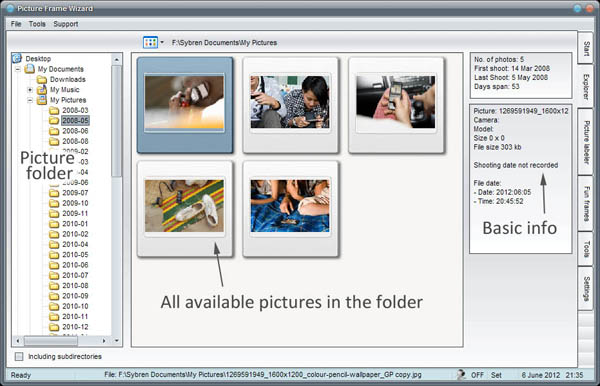
Task: Collapse the My Documents tree node
Action: click(x=18, y=69)
